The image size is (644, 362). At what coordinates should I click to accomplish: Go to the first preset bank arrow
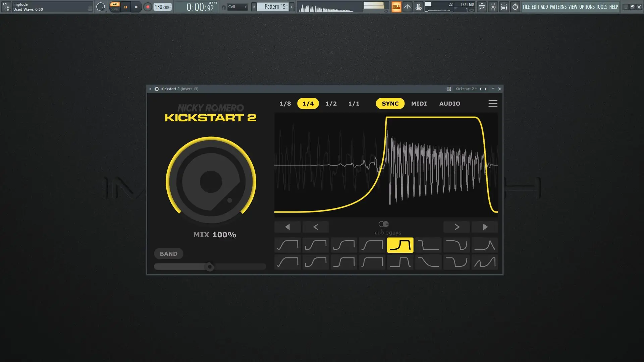point(287,227)
